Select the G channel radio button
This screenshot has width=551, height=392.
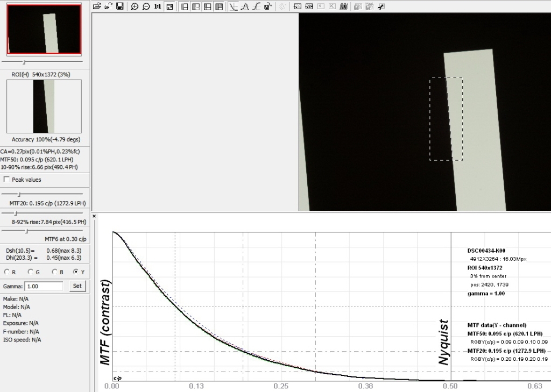(30, 272)
